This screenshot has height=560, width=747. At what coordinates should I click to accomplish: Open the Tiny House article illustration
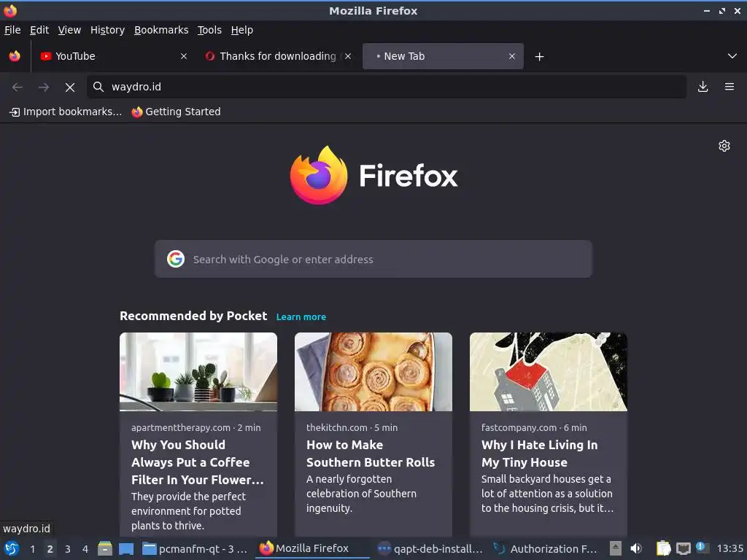549,372
